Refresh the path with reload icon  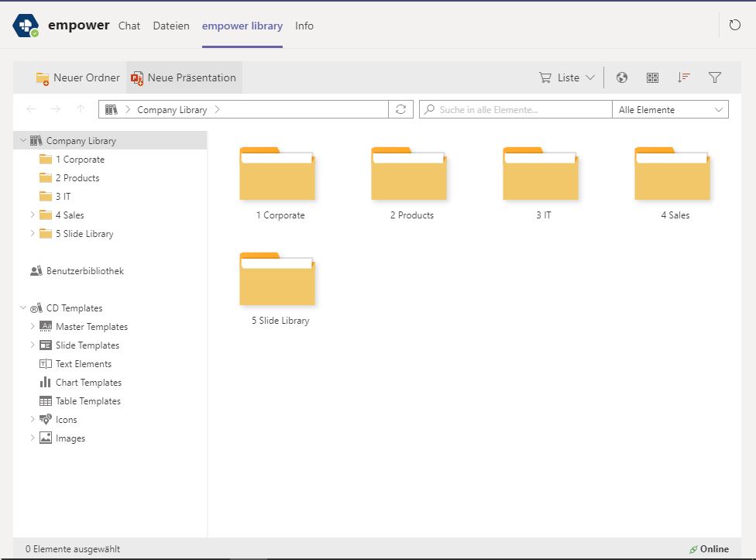400,109
